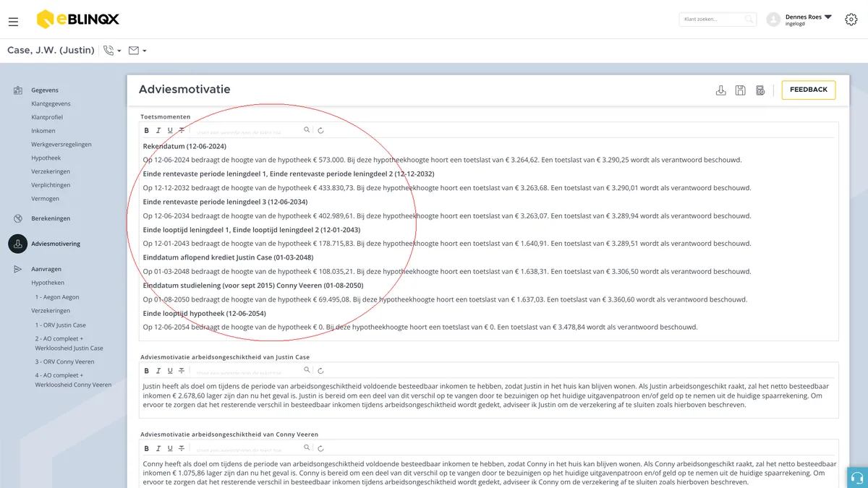Click the magnifier in the Klant zoeken box
Screen dimensions: 868x488
click(x=749, y=20)
